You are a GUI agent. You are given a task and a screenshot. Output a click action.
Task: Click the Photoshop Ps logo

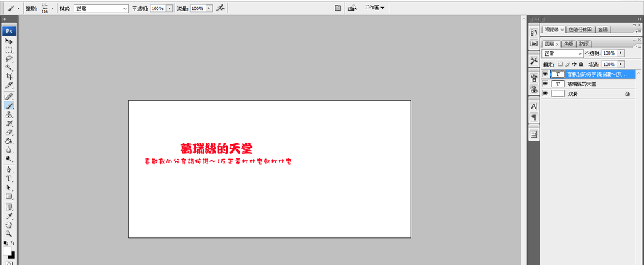[x=9, y=31]
